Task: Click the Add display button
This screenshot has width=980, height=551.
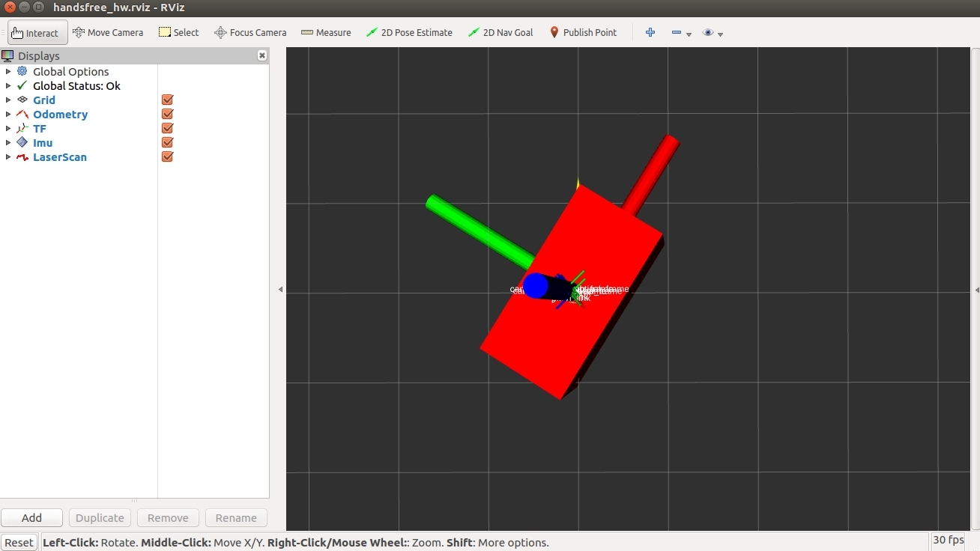Action: [31, 517]
